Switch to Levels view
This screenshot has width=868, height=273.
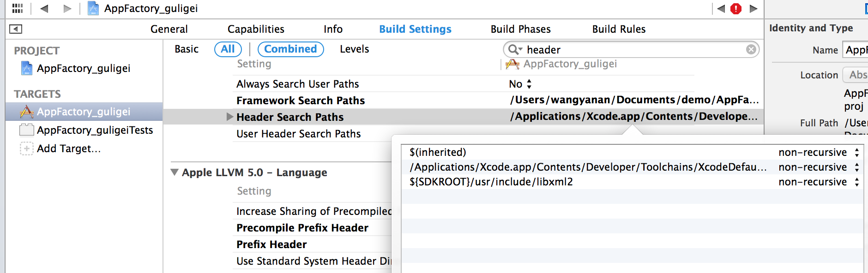click(x=355, y=49)
